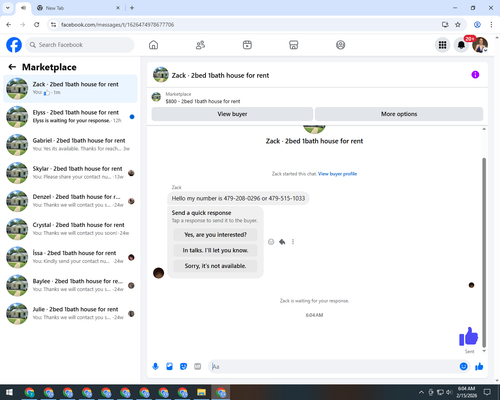Send quick response 'Yes, are you interested?'
This screenshot has height=400, width=500.
coord(215,235)
